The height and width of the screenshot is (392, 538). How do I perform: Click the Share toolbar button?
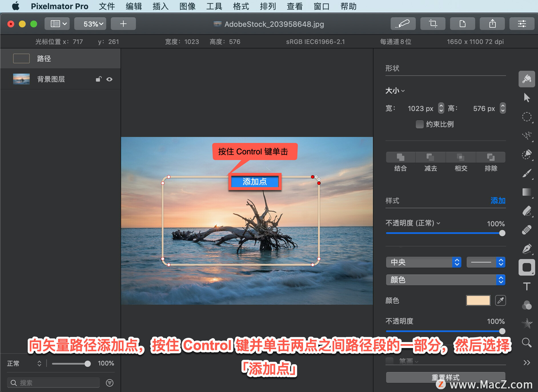coord(492,24)
